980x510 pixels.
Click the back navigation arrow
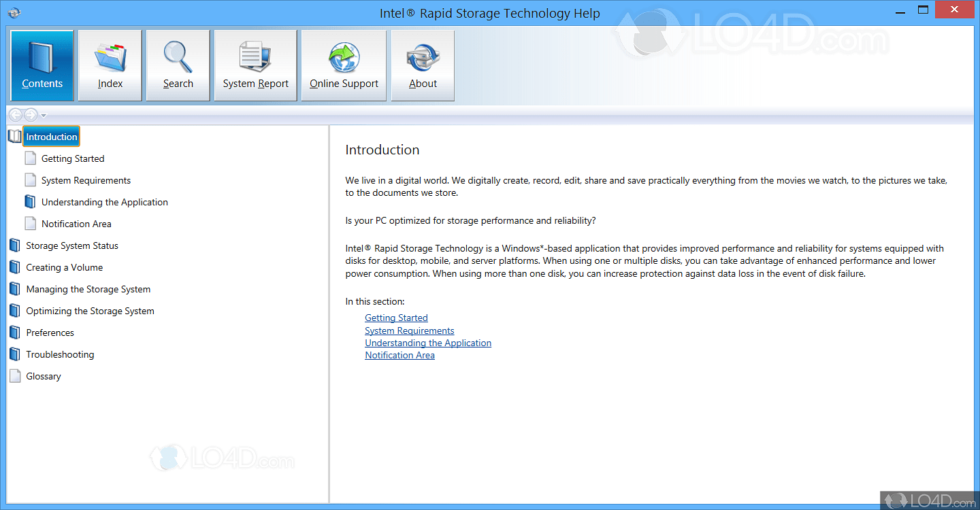pos(15,115)
